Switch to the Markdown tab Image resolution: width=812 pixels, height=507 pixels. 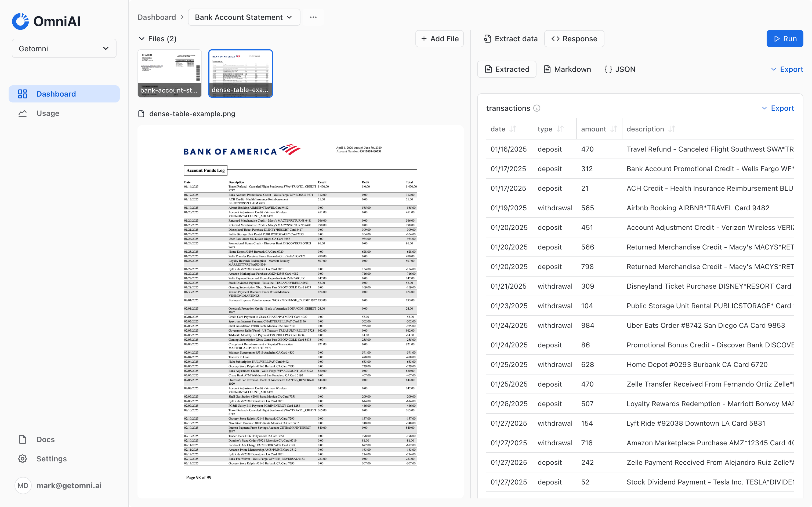point(567,69)
